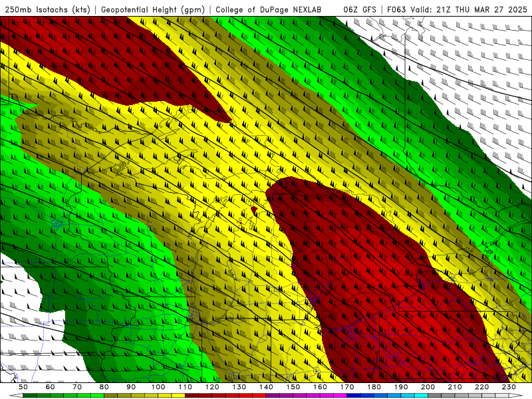Click the 220 label on the color scale
The width and height of the screenshot is (532, 399).
481,387
